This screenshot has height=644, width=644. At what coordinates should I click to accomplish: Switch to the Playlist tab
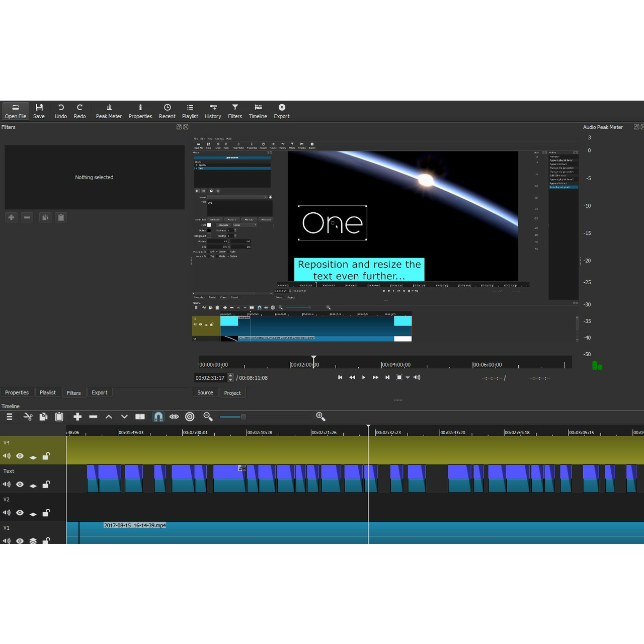tap(48, 392)
